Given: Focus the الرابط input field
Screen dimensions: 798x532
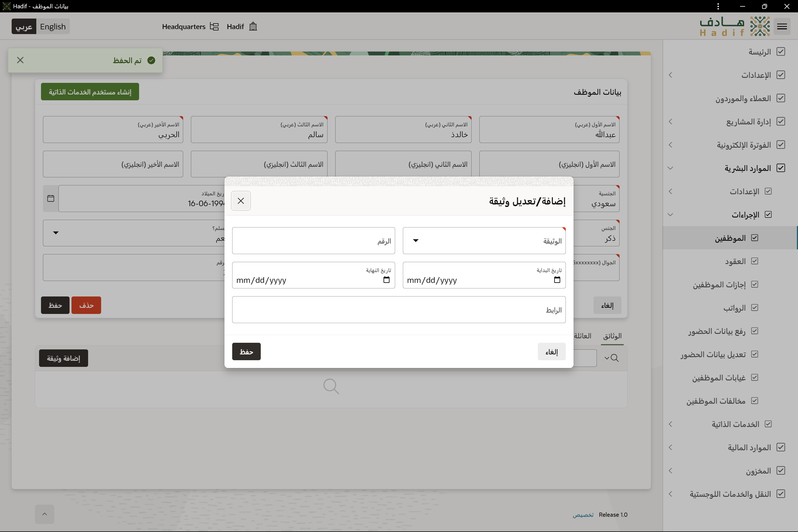Looking at the screenshot, I should (x=399, y=310).
